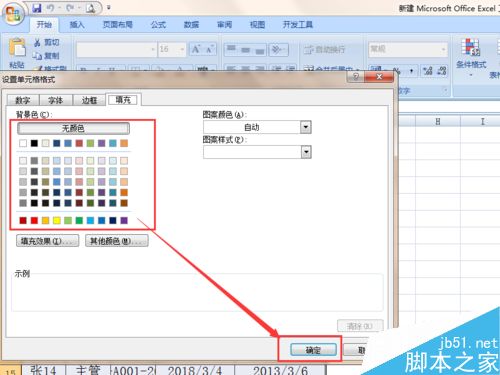
Task: Open the 边框 tab in the dialog
Action: click(x=89, y=100)
